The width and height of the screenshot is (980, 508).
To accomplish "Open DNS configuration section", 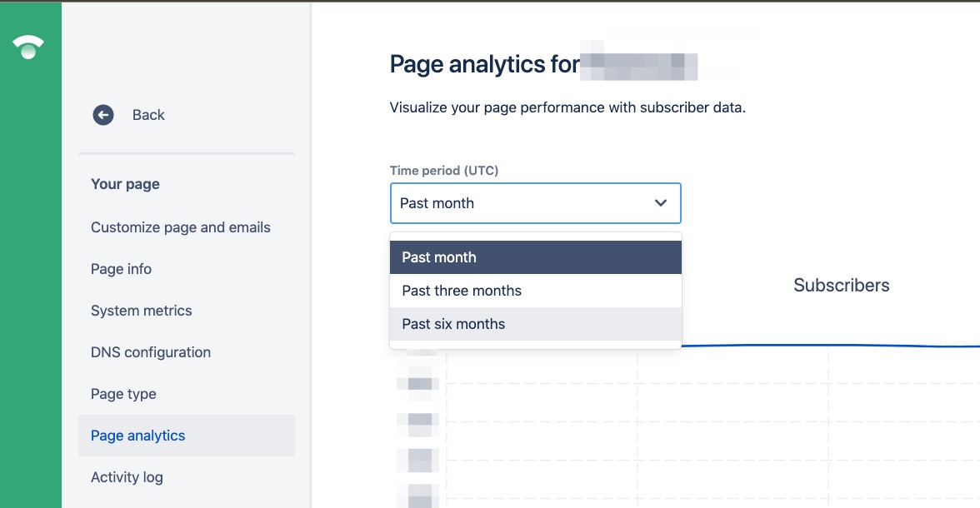I will coord(151,352).
